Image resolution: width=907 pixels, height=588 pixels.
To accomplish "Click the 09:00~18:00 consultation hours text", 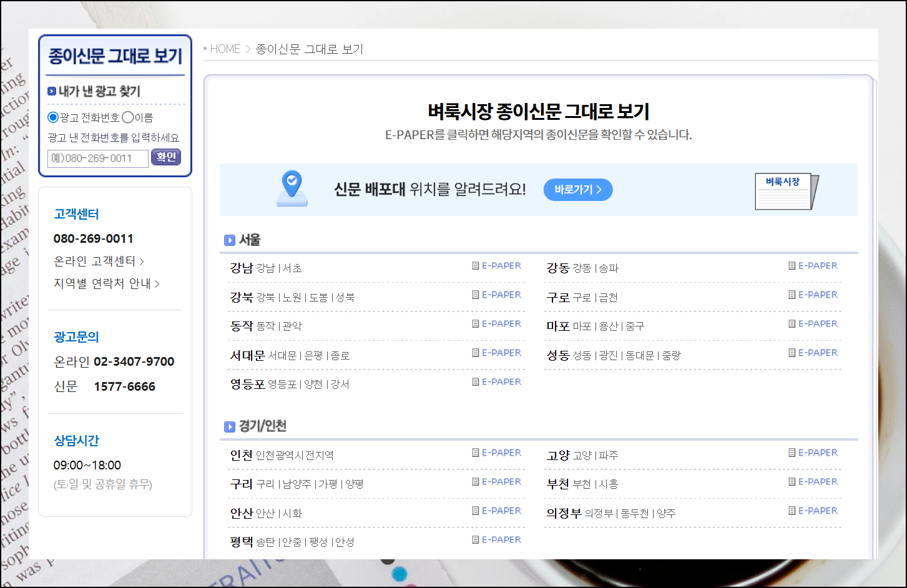I will 87,465.
